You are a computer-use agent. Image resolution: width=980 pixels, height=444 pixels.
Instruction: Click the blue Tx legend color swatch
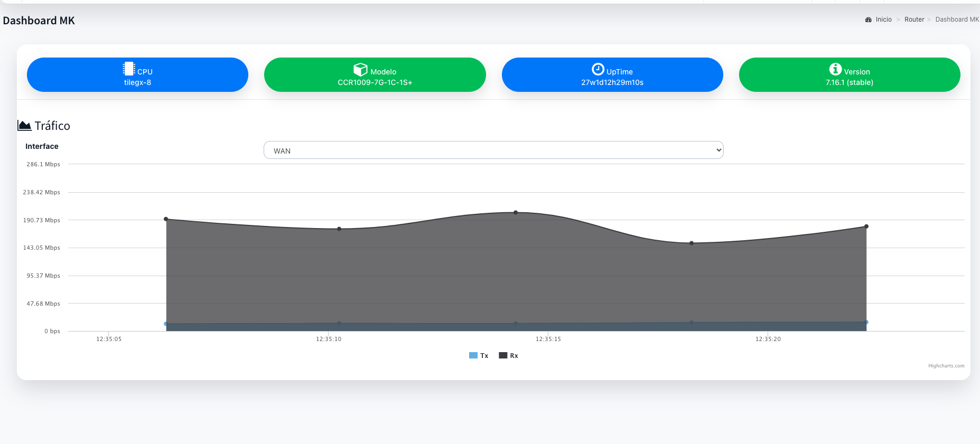473,356
